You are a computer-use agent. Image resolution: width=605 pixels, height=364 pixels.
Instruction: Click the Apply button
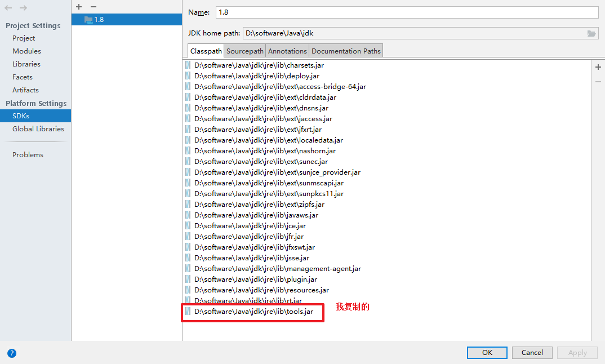pyautogui.click(x=577, y=352)
